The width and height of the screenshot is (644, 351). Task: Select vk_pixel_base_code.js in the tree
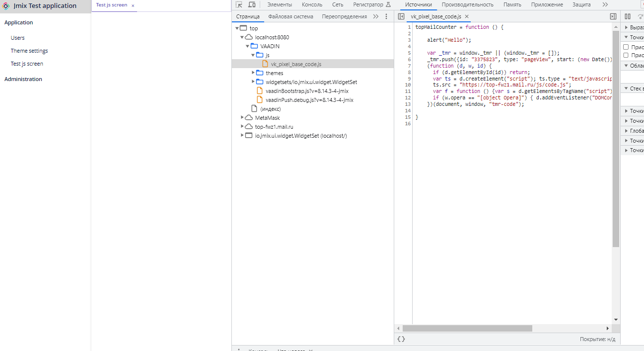[x=313, y=64]
